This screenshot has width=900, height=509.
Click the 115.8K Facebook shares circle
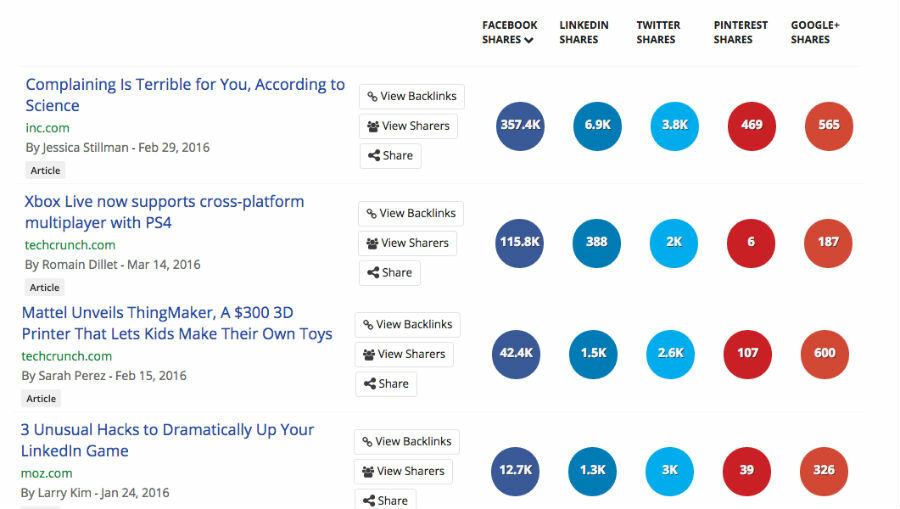[520, 242]
